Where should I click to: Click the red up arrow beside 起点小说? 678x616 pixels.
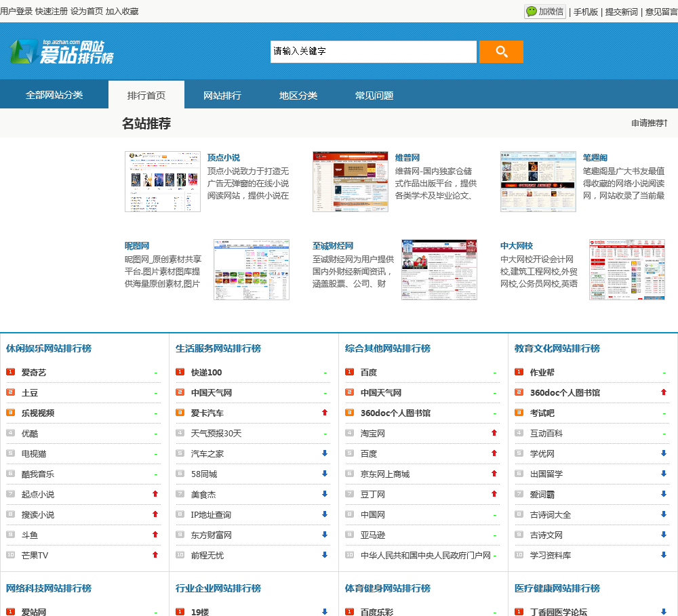[155, 494]
